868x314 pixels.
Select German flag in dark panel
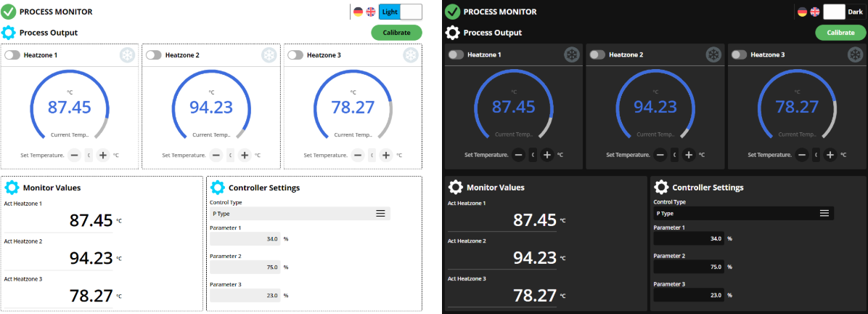802,12
